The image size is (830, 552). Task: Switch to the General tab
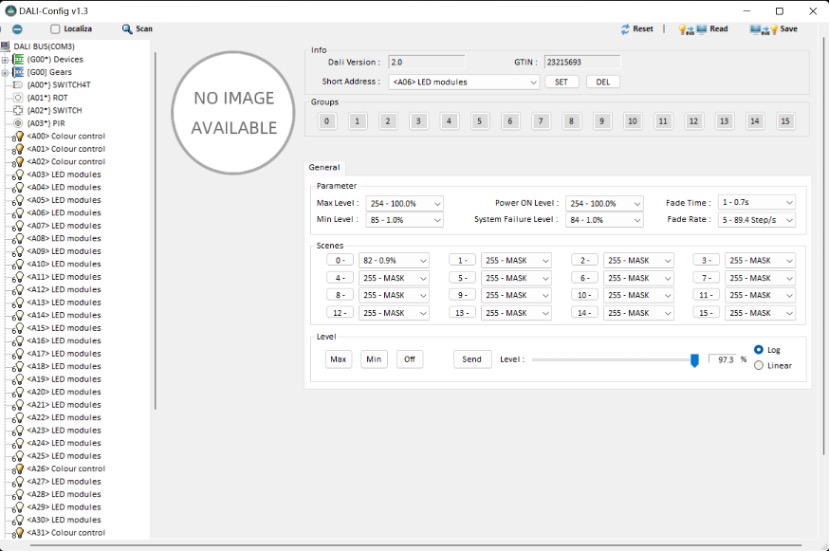(x=324, y=168)
